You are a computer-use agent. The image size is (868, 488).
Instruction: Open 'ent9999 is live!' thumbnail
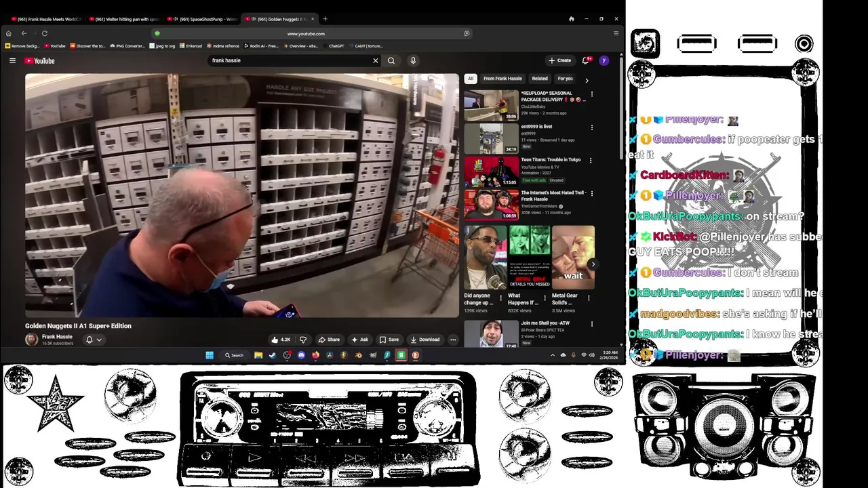click(x=491, y=138)
